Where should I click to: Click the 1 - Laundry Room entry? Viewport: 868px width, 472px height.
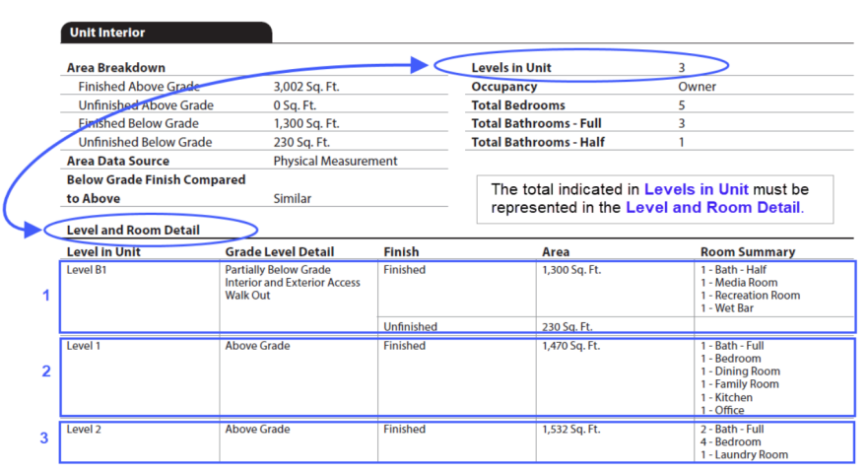745,454
